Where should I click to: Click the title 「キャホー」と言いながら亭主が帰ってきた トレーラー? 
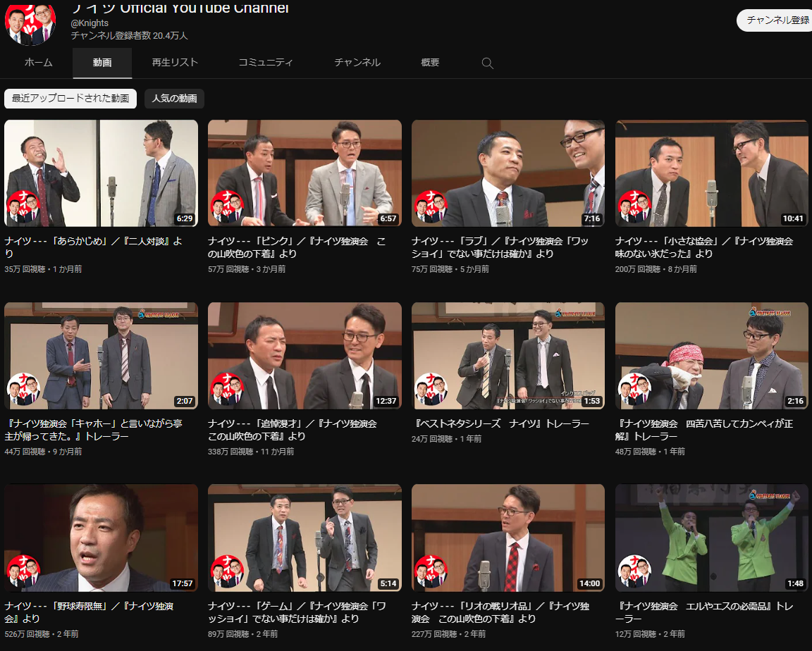(x=94, y=430)
